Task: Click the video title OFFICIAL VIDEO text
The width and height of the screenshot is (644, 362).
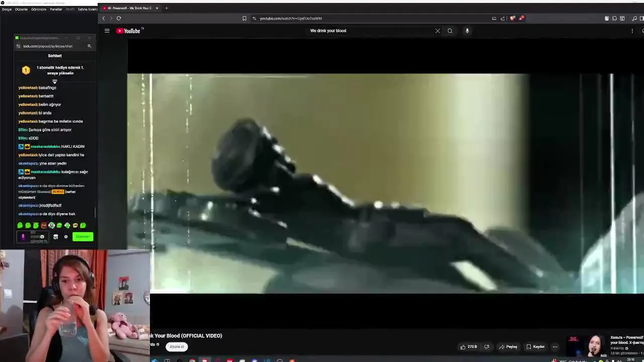Action: (201, 336)
